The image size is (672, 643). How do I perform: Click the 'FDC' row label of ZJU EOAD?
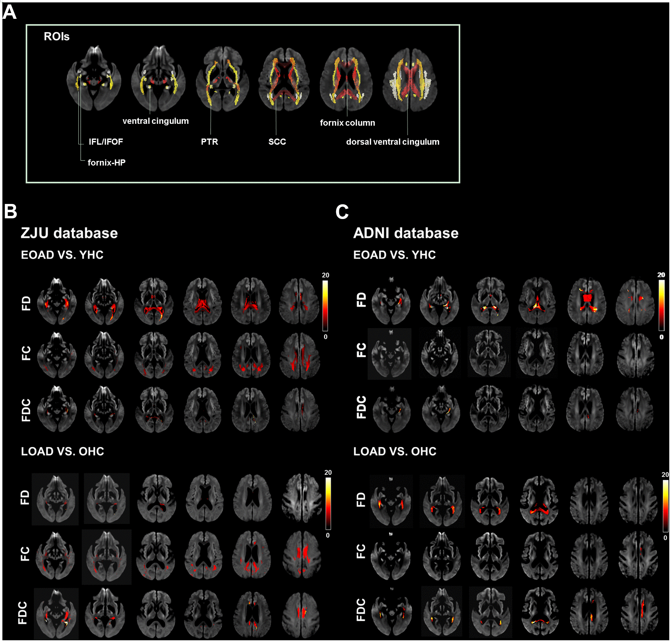click(x=26, y=410)
